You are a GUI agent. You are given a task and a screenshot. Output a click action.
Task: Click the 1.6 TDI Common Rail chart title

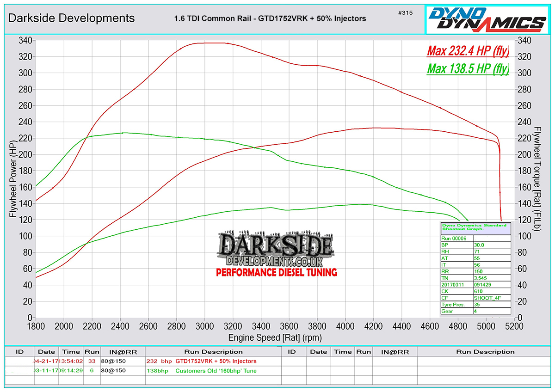point(270,18)
